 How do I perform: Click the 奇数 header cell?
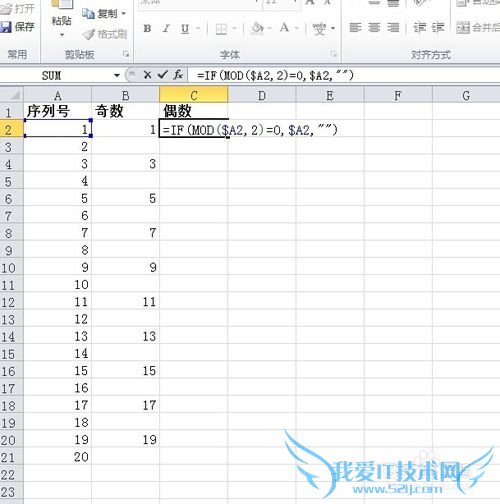point(126,111)
